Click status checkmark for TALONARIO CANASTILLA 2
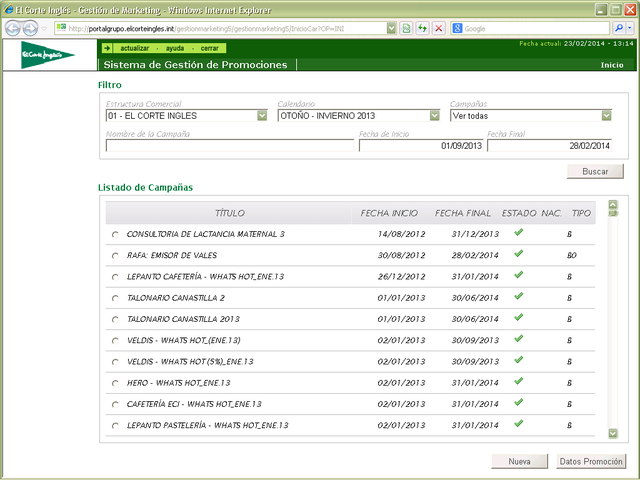The image size is (640, 480). tap(518, 296)
